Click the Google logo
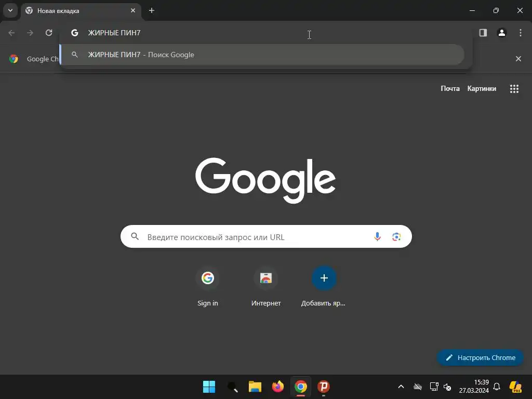 point(265,180)
